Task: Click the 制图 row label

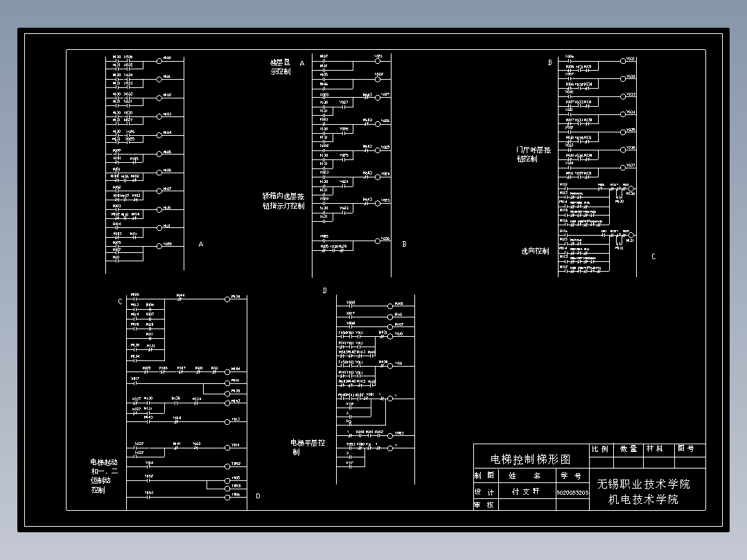Action: click(x=484, y=475)
